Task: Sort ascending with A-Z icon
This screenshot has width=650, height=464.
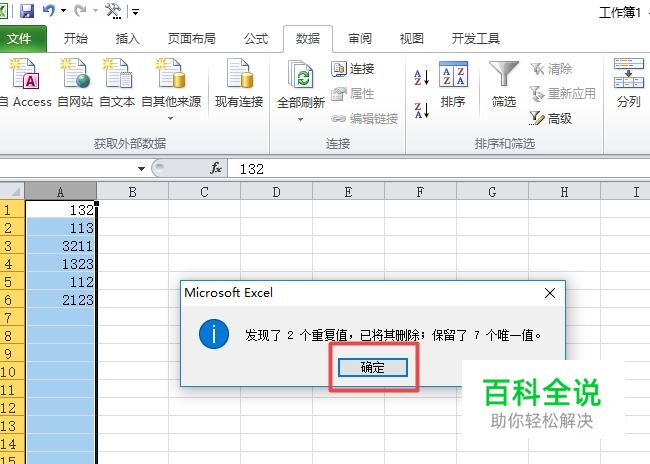Action: coord(422,77)
